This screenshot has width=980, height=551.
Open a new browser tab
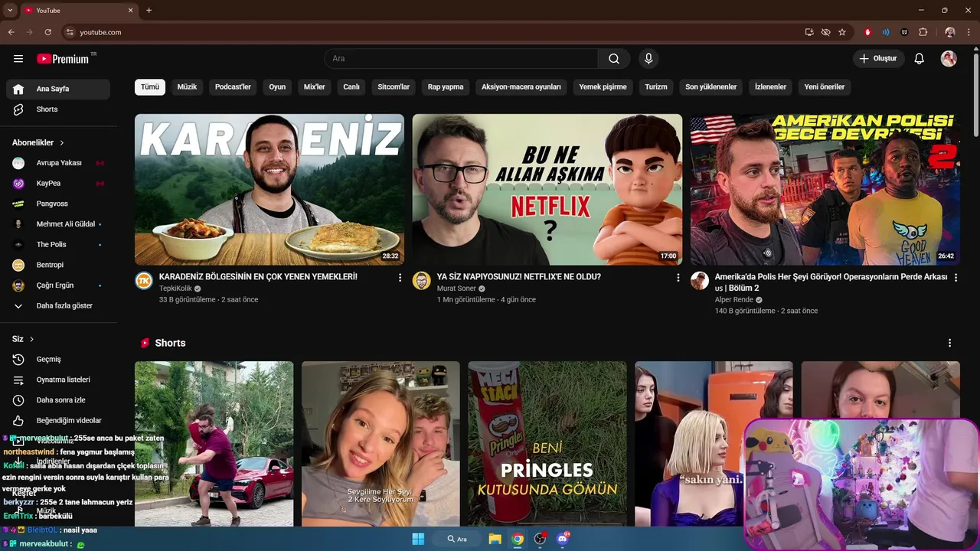pos(149,10)
